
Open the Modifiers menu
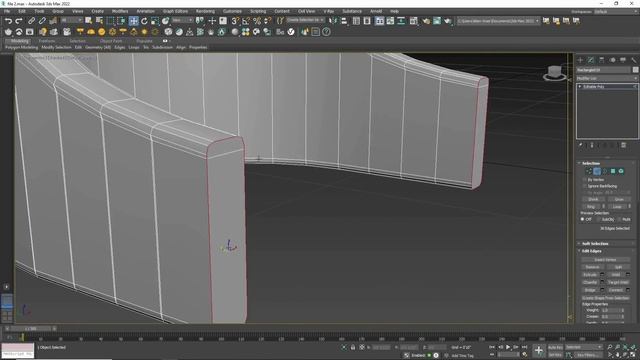(120, 11)
